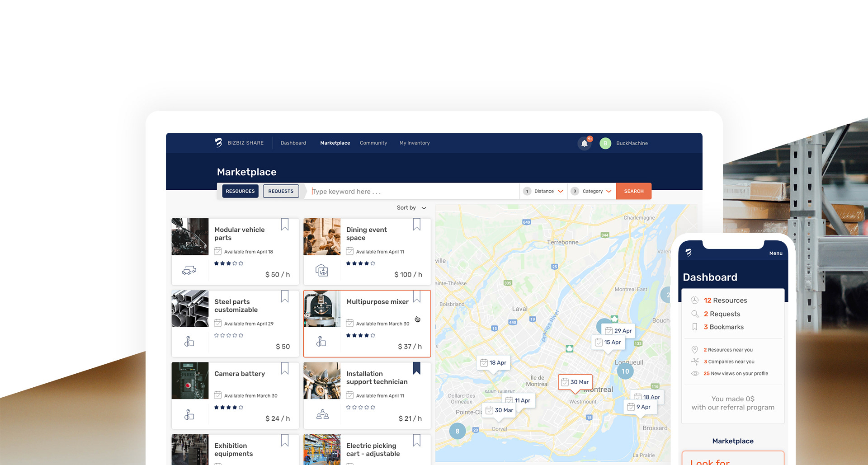Open the Multipurpose mixer thumbnail
The width and height of the screenshot is (868, 465).
coord(322,309)
